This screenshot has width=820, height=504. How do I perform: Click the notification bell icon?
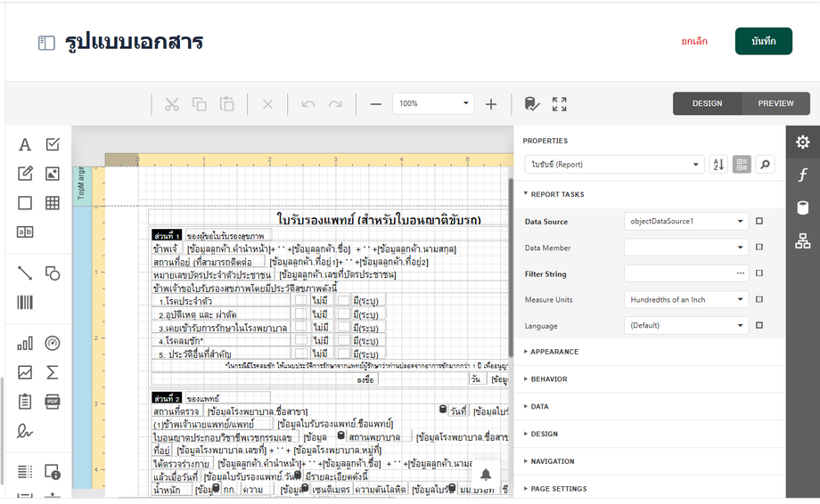point(486,475)
